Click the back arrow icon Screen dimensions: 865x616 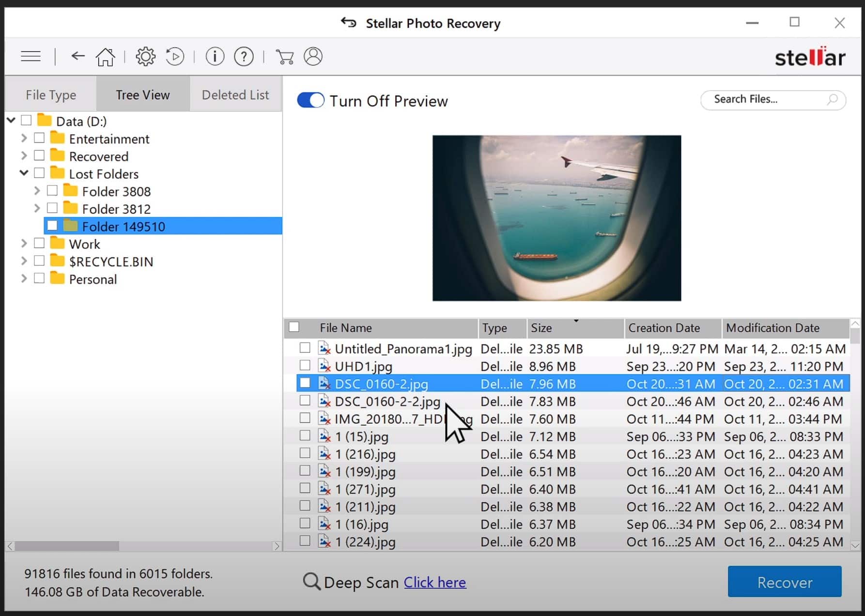coord(78,56)
